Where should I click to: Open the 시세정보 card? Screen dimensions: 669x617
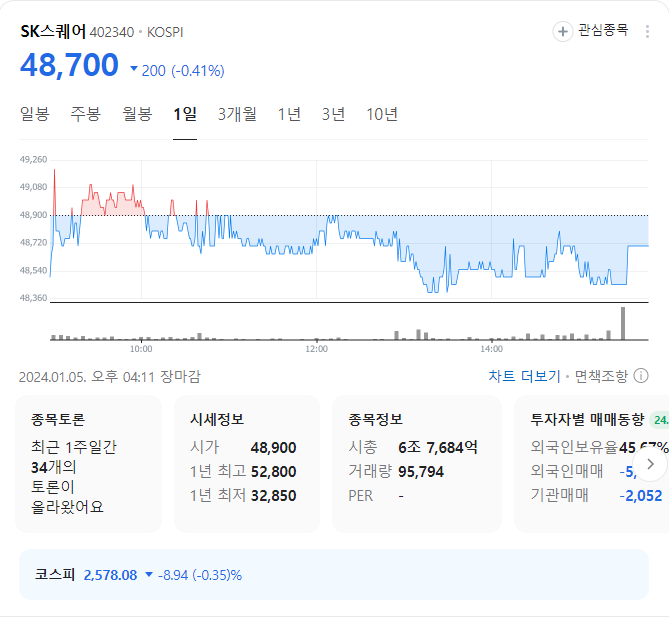click(x=247, y=464)
